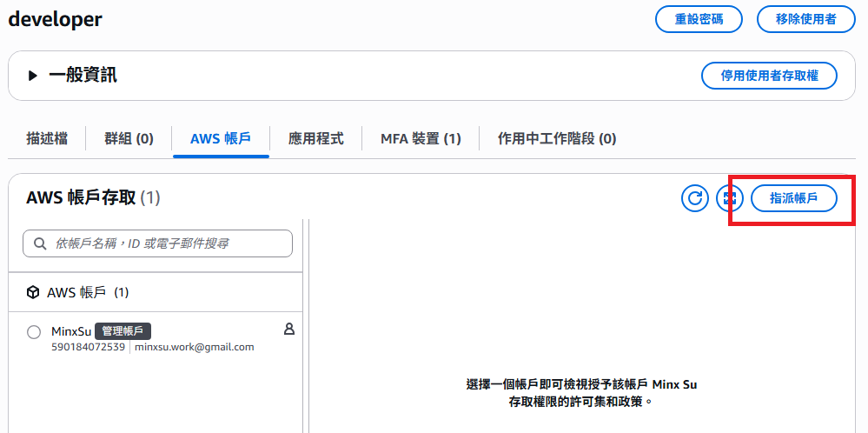
Task: Click the cube icon beside AWS 帳戶 (1)
Action: pos(33,292)
